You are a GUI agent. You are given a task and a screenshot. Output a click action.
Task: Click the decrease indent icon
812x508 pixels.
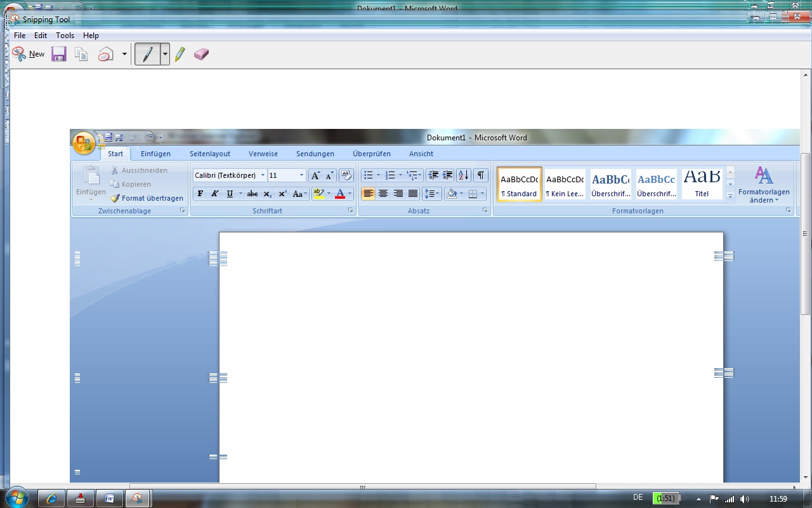click(x=433, y=175)
